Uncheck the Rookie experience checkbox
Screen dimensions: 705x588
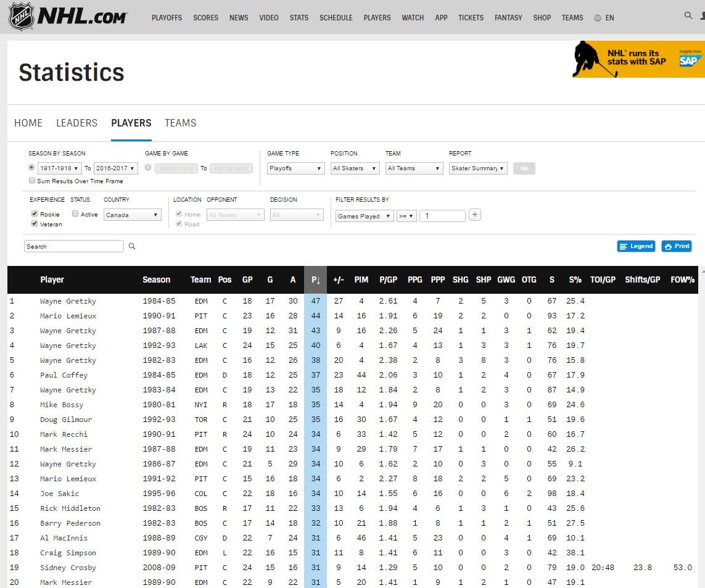pyautogui.click(x=35, y=213)
